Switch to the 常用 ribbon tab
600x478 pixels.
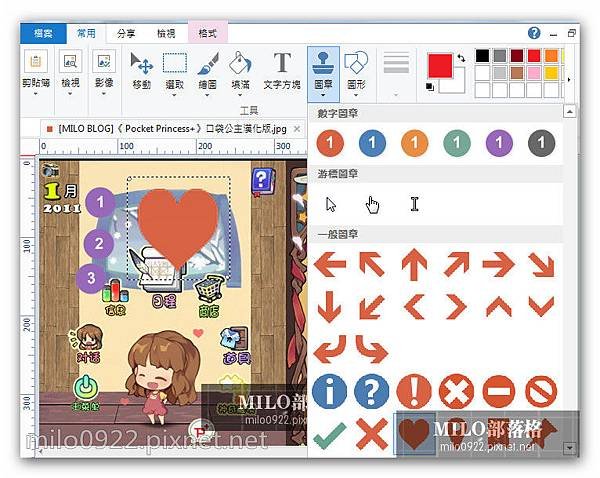point(86,33)
